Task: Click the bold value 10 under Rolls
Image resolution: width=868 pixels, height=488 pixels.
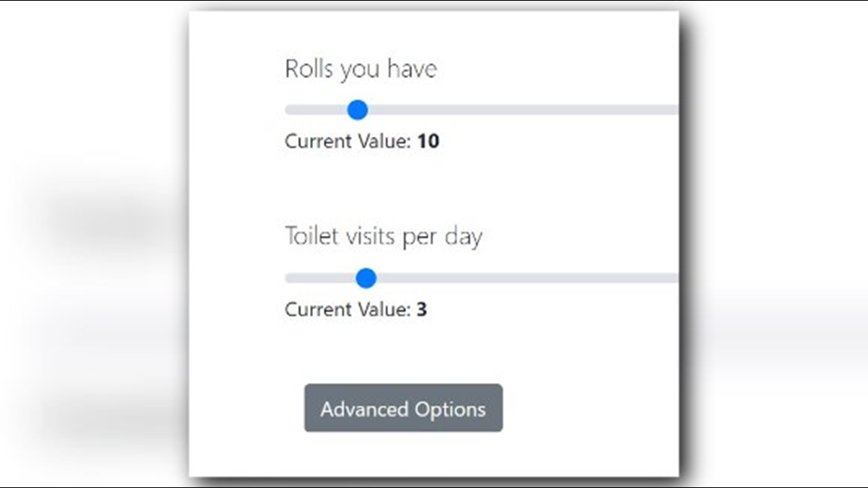Action: (x=429, y=141)
